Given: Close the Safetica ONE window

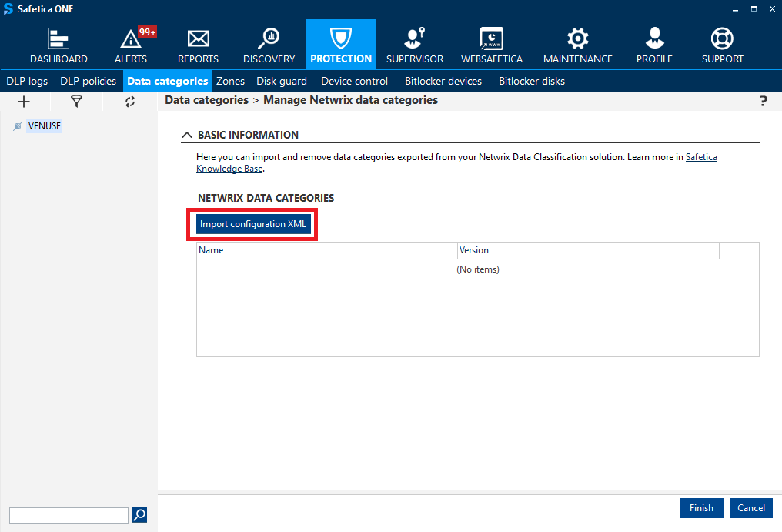Looking at the screenshot, I should (772, 9).
